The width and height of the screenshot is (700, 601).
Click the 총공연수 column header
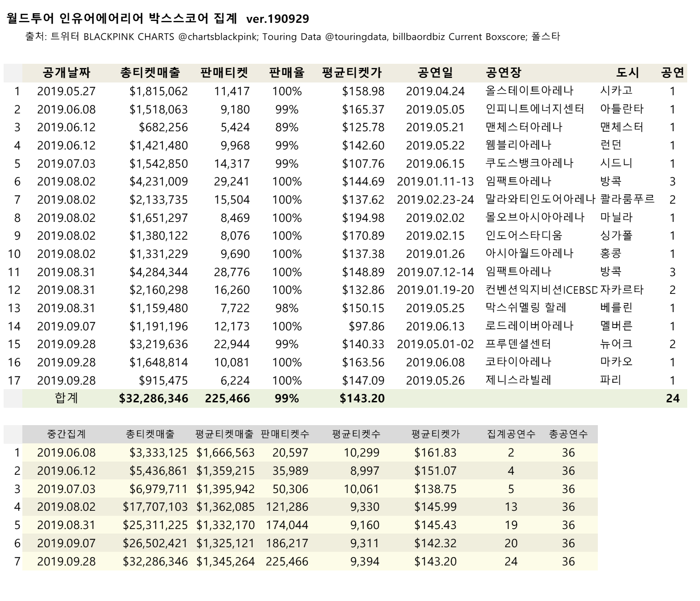(x=568, y=434)
